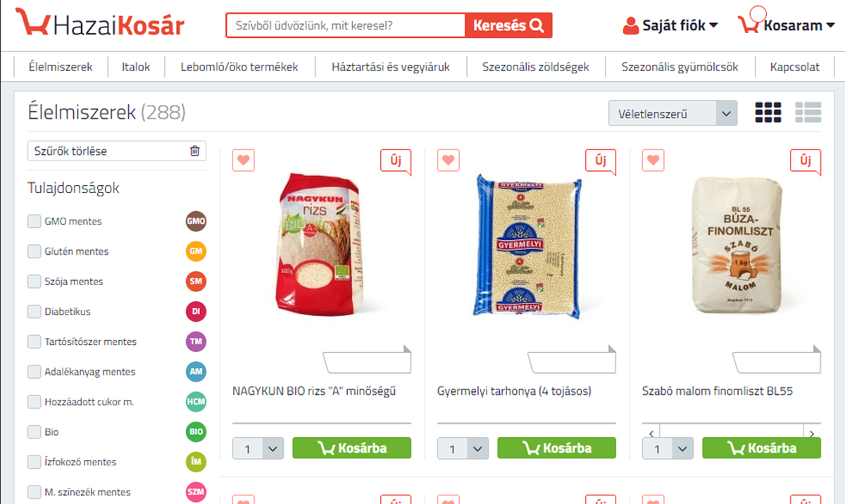Add Gyermelyi tarhonya to favorites with the heart icon
Viewport: 845px width, 504px height.
point(448,160)
